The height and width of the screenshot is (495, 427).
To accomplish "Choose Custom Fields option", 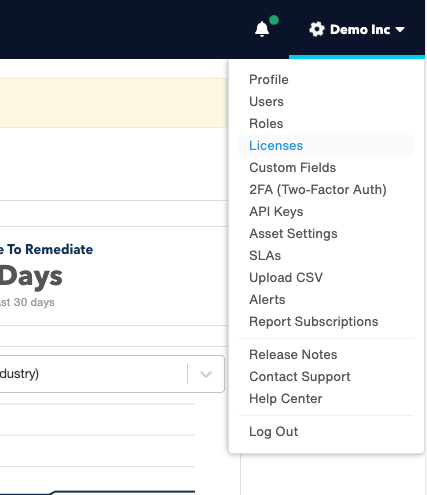I will tap(292, 168).
